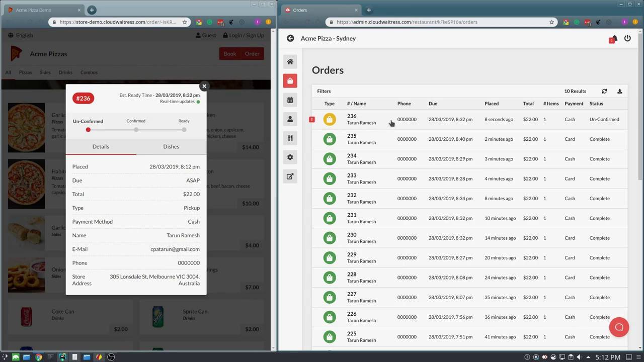Open the settings gear sidebar icon
The height and width of the screenshot is (362, 644).
coord(290,157)
